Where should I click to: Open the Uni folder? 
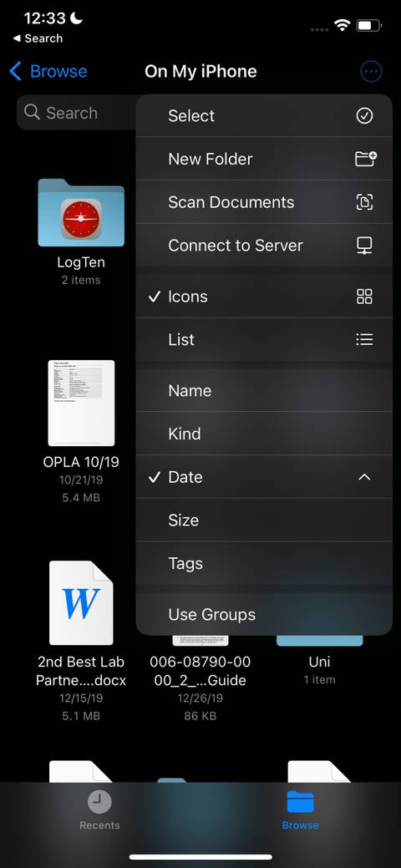point(320,641)
